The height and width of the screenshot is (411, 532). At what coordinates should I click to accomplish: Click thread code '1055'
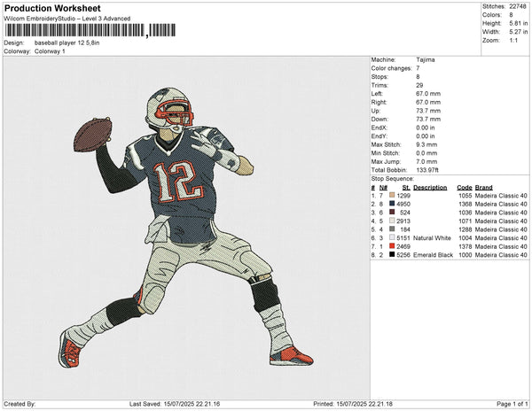point(465,196)
